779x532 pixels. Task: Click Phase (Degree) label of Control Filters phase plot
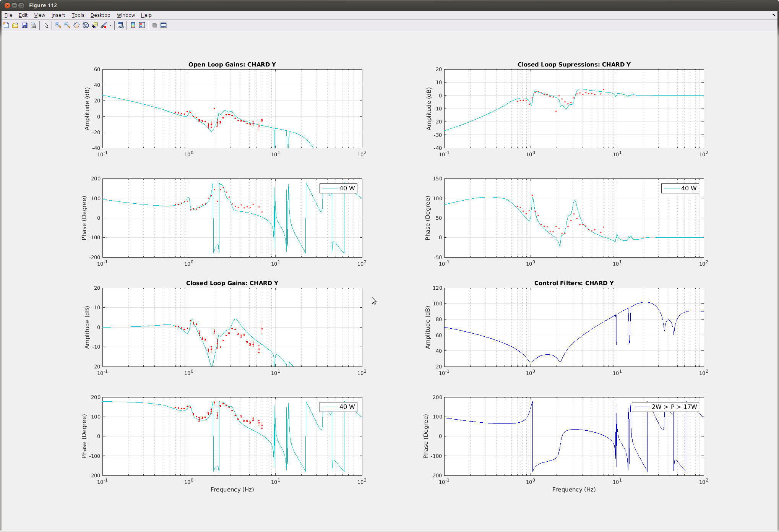pos(425,436)
